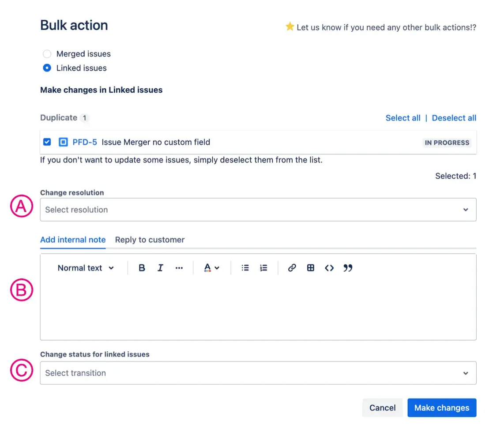Insert a quote block

pyautogui.click(x=348, y=268)
